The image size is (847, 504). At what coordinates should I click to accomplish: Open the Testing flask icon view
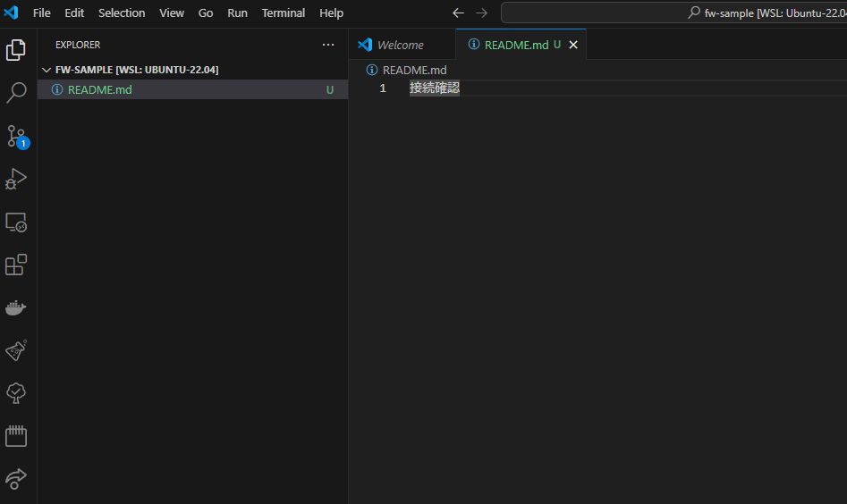(x=16, y=351)
